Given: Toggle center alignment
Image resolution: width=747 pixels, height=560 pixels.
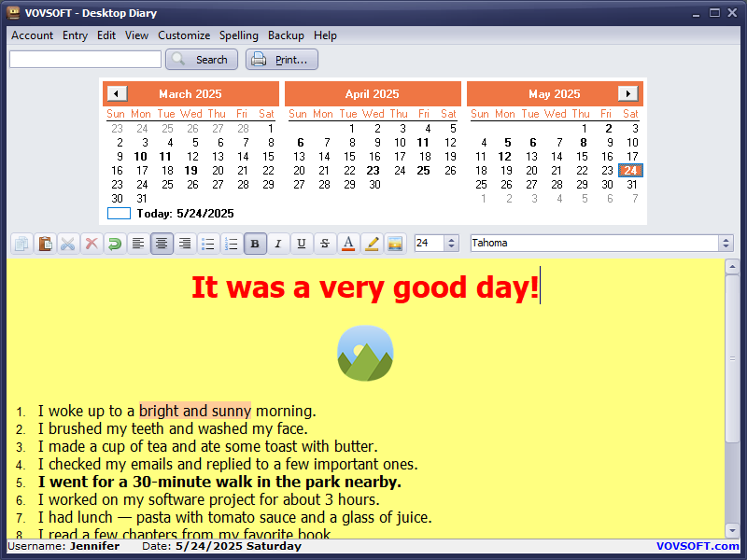Looking at the screenshot, I should coord(162,244).
